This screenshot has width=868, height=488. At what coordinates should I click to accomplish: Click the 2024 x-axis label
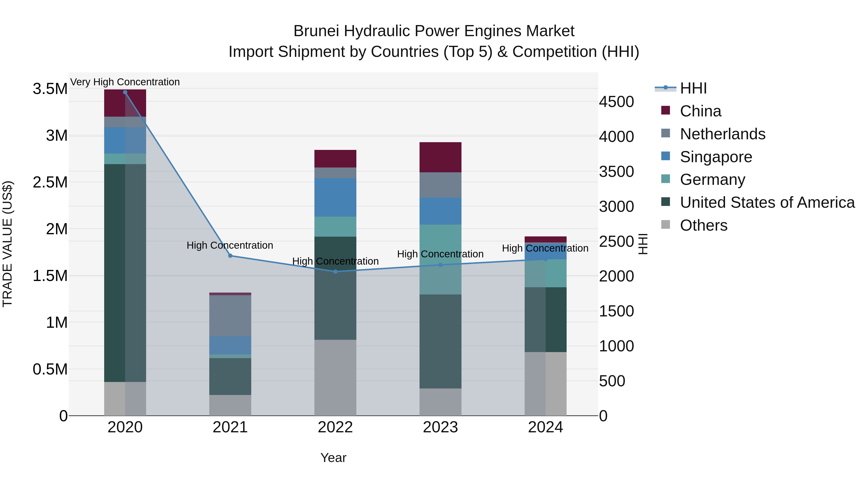click(x=546, y=427)
